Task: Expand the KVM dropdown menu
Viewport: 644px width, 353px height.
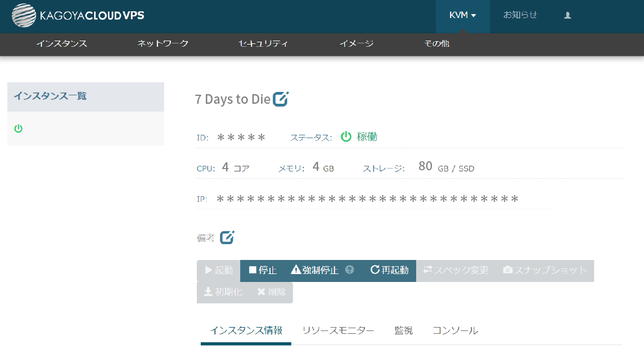Action: (462, 16)
